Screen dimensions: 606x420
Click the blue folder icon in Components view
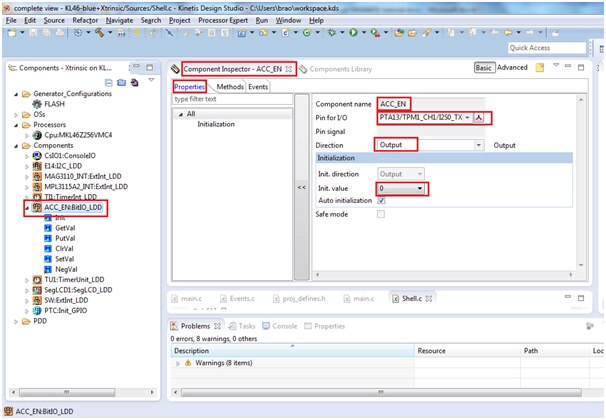click(121, 82)
